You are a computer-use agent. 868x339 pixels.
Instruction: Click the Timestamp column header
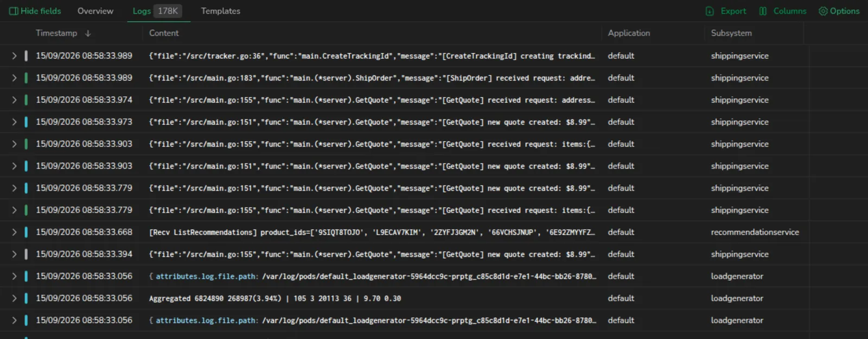point(56,33)
